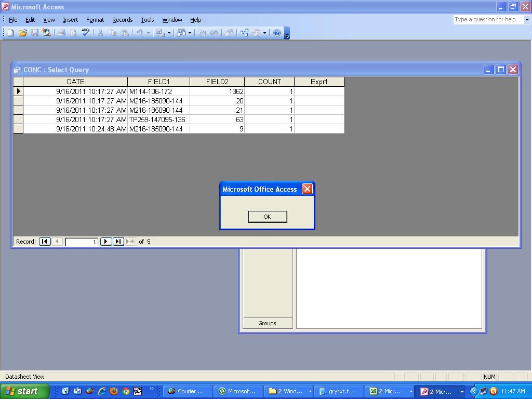
Task: Open the OfficeLinks dropdown arrow
Action: point(169,33)
